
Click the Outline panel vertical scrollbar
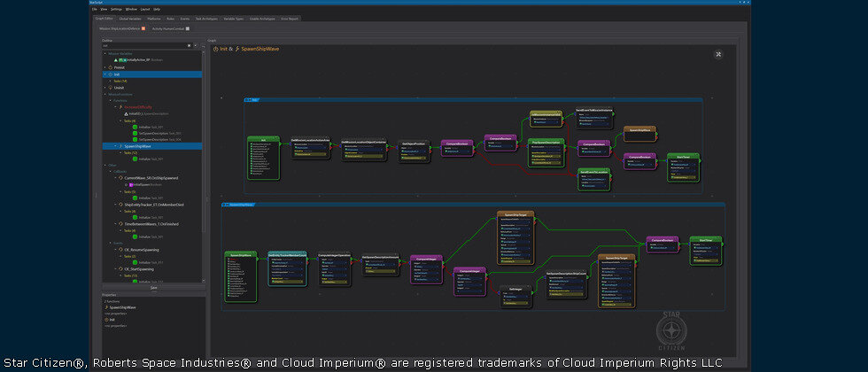(205, 143)
